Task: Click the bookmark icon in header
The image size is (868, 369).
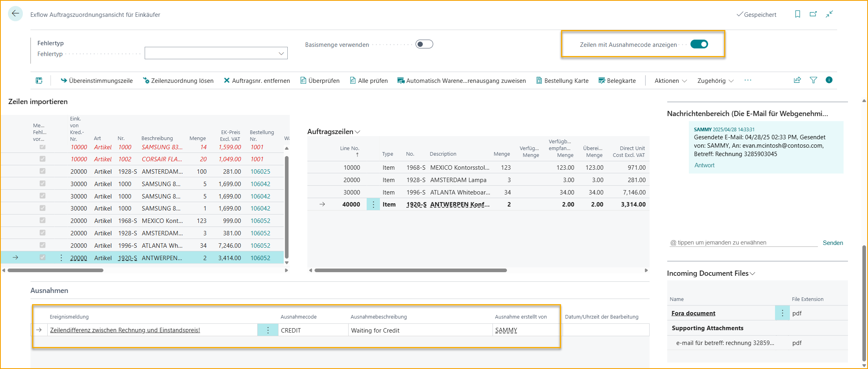Action: 797,14
